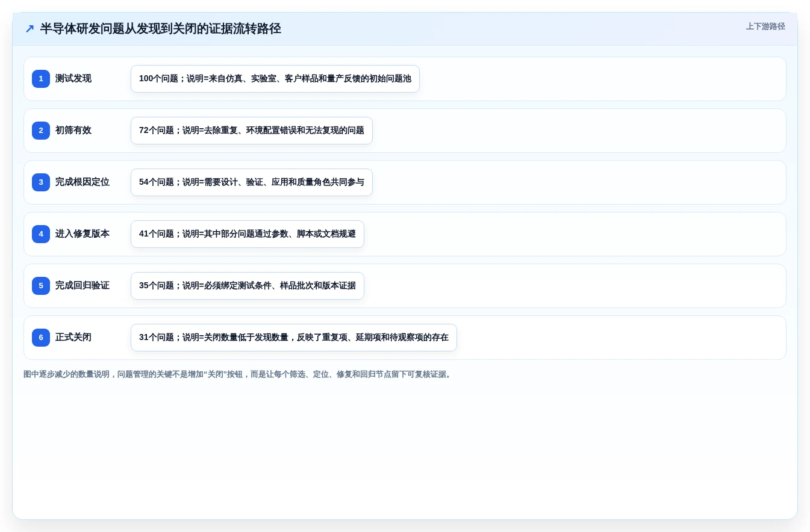Select the 进入修复版本 step label
The width and height of the screenshot is (810, 532).
click(x=83, y=234)
